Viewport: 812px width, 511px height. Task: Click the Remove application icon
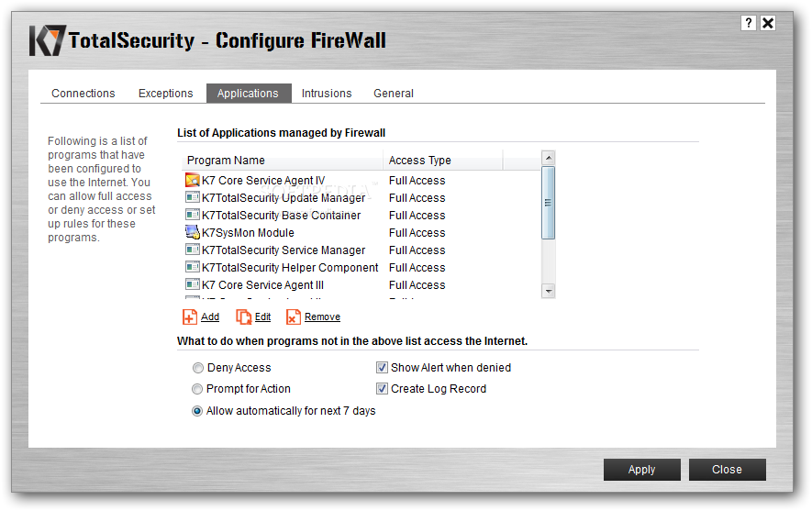tap(293, 317)
